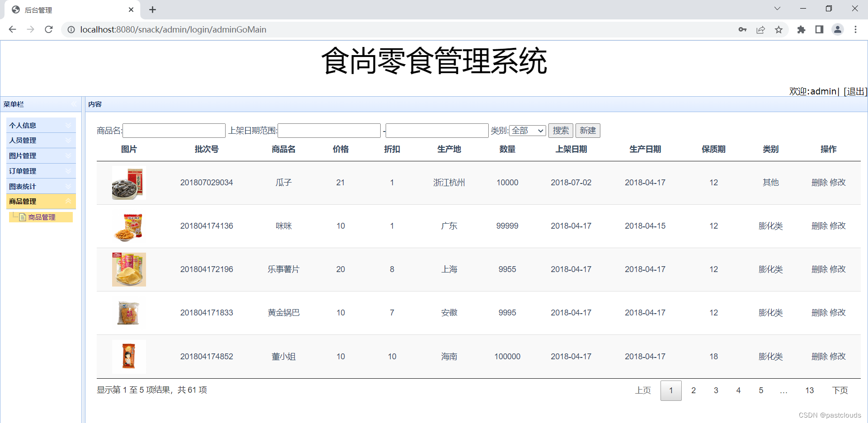Expand the 订单管理 menu section
Image resolution: width=868 pixels, height=423 pixels.
pyautogui.click(x=41, y=171)
